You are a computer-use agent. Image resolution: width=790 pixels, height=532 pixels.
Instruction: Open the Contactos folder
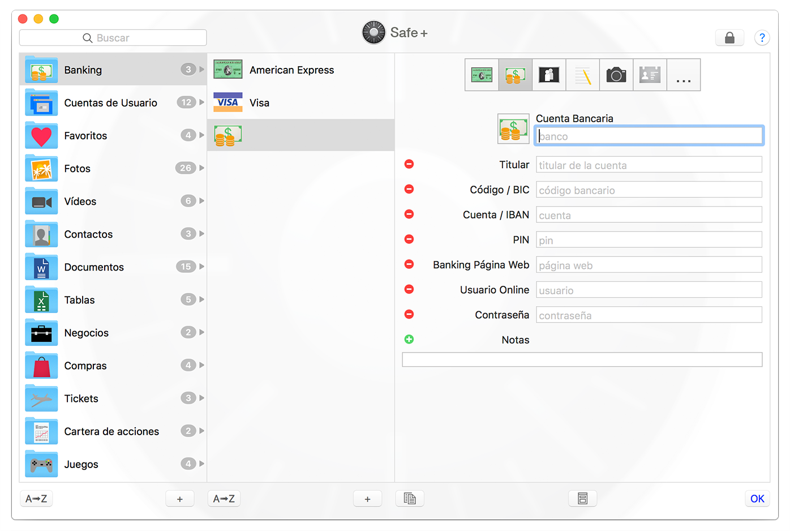[113, 234]
